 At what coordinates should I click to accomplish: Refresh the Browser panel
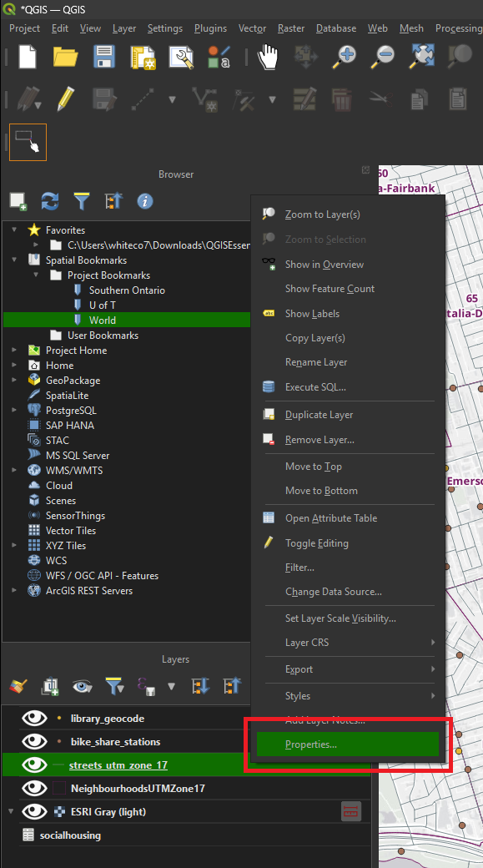point(50,201)
